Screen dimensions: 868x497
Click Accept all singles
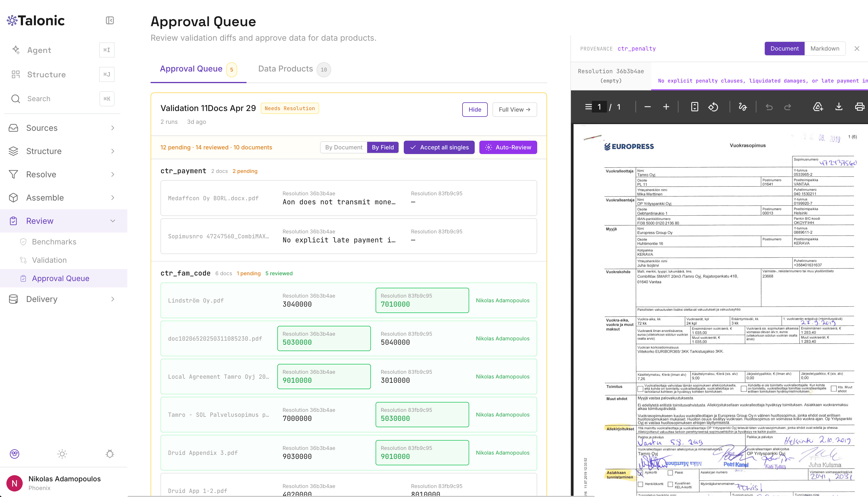coord(439,147)
